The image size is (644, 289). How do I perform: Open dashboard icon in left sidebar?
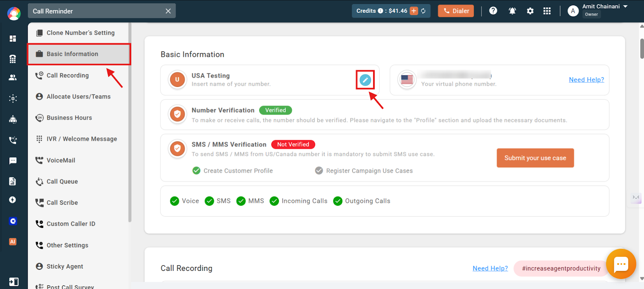13,39
